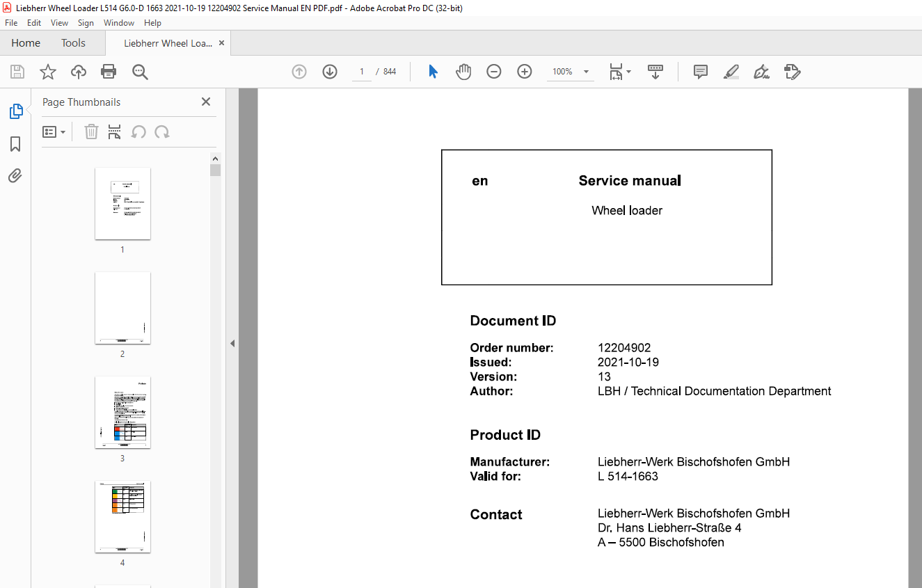Image resolution: width=922 pixels, height=588 pixels.
Task: Open the Bookmarks panel icon
Action: (x=15, y=144)
